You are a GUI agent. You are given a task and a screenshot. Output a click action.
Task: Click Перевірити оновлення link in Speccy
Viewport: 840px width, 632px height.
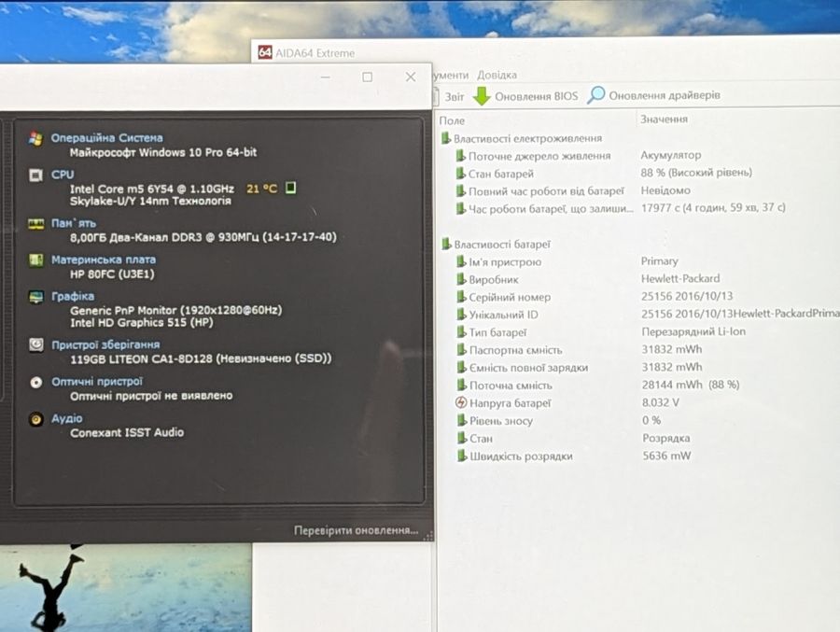[356, 530]
